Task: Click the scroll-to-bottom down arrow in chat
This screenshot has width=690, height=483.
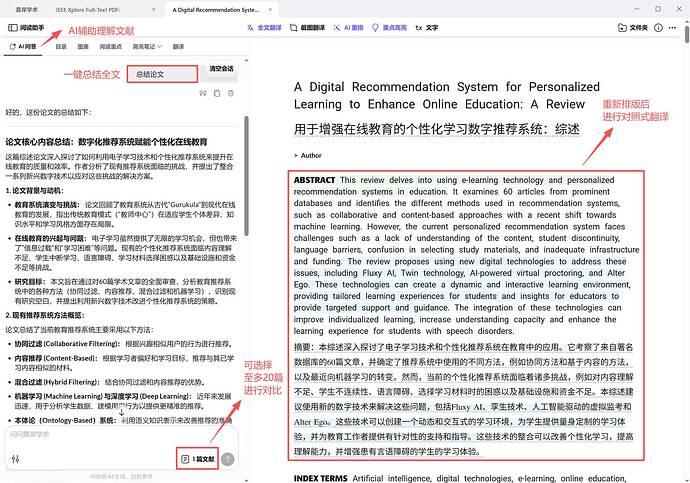Action: [121, 413]
